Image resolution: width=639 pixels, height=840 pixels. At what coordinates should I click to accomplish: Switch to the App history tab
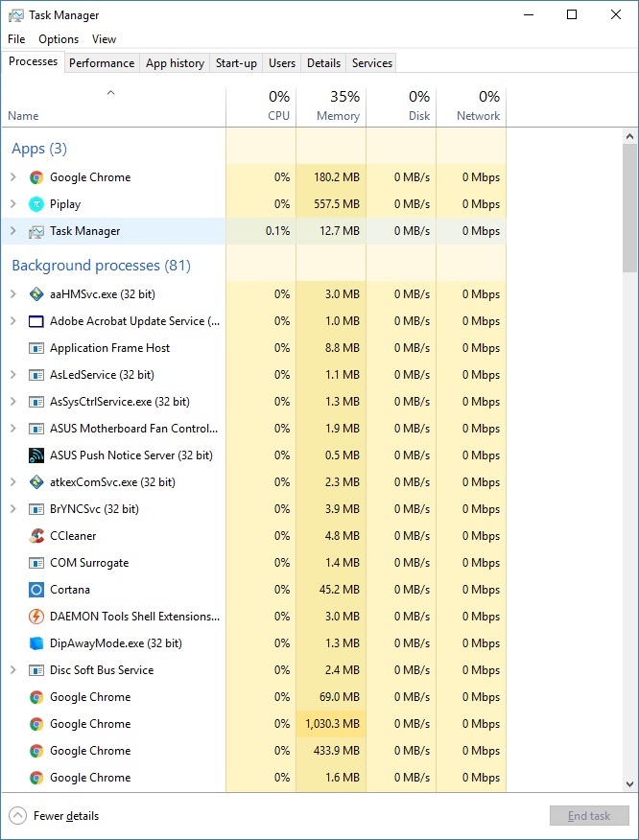[175, 63]
